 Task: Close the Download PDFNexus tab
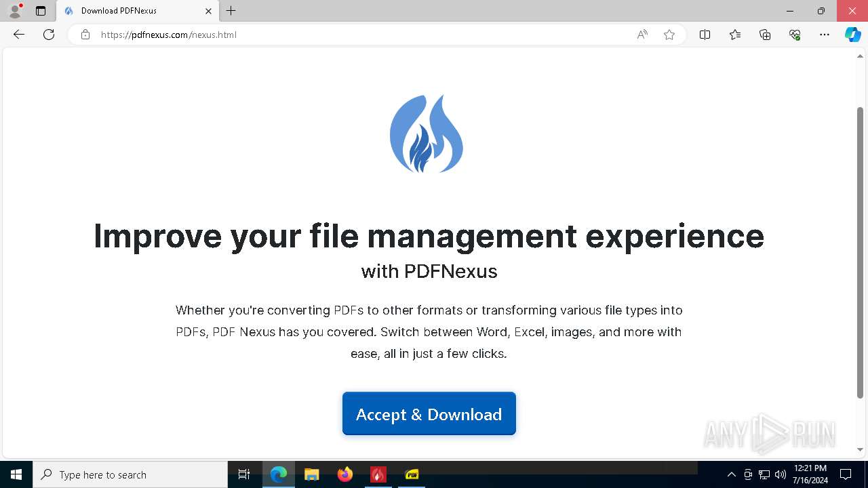point(208,11)
